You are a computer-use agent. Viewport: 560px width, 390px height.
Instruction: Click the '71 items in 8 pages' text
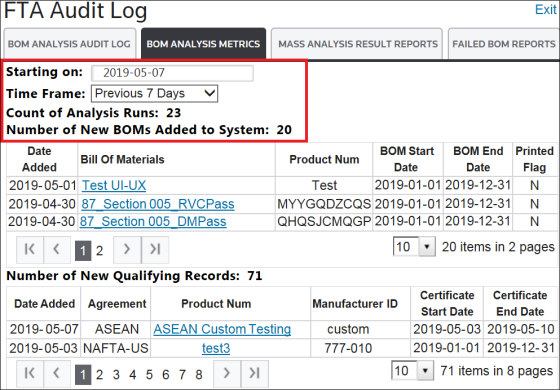tap(496, 371)
